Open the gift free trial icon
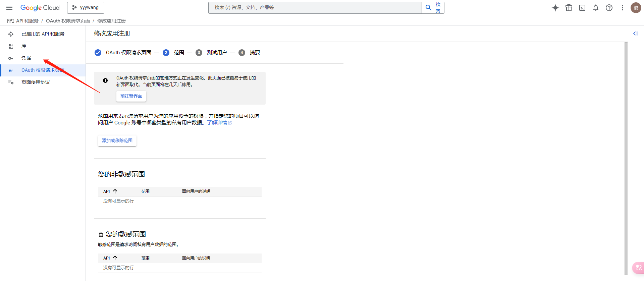This screenshot has height=281, width=644. click(x=569, y=8)
